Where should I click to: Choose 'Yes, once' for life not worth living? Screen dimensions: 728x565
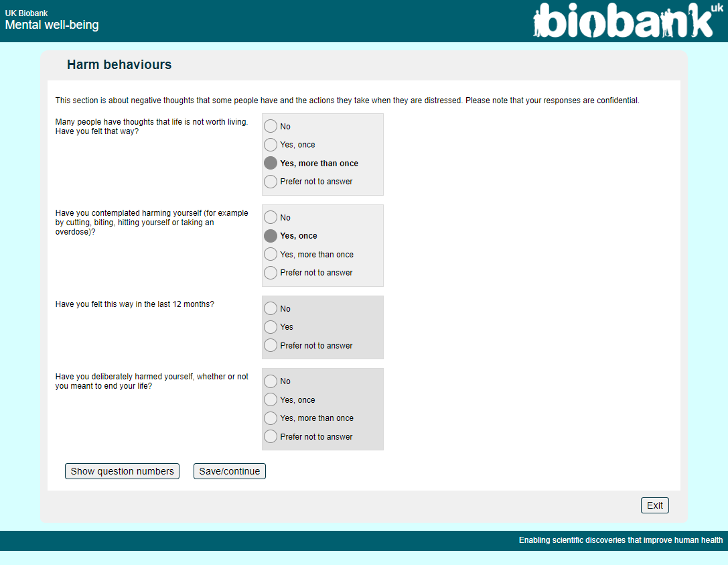pyautogui.click(x=271, y=145)
